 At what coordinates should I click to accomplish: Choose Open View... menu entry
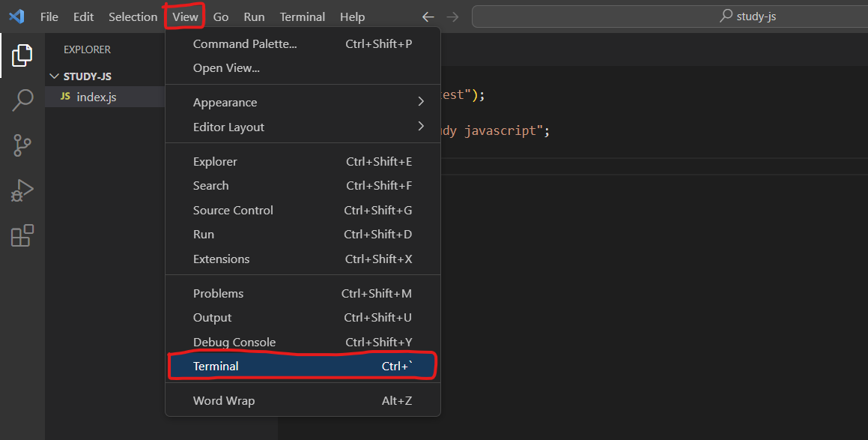[x=303, y=68]
